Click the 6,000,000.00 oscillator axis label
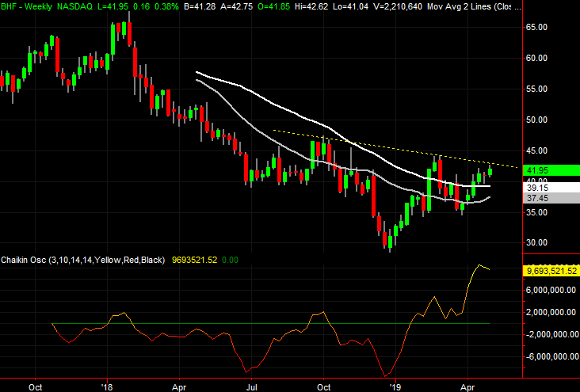Viewport: 580px width, 392px height. [552, 291]
